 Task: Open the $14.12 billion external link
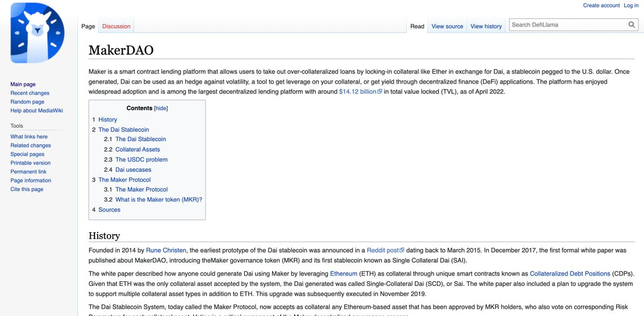(x=360, y=92)
